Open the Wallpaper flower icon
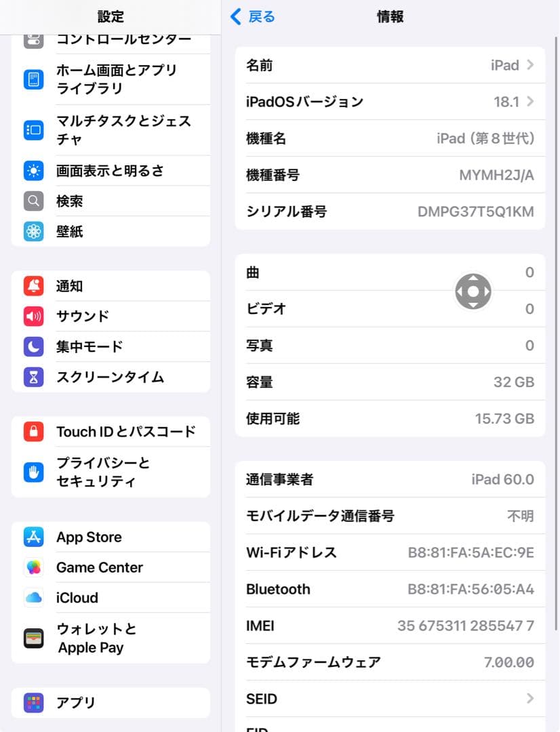The height and width of the screenshot is (732, 560). pyautogui.click(x=34, y=232)
